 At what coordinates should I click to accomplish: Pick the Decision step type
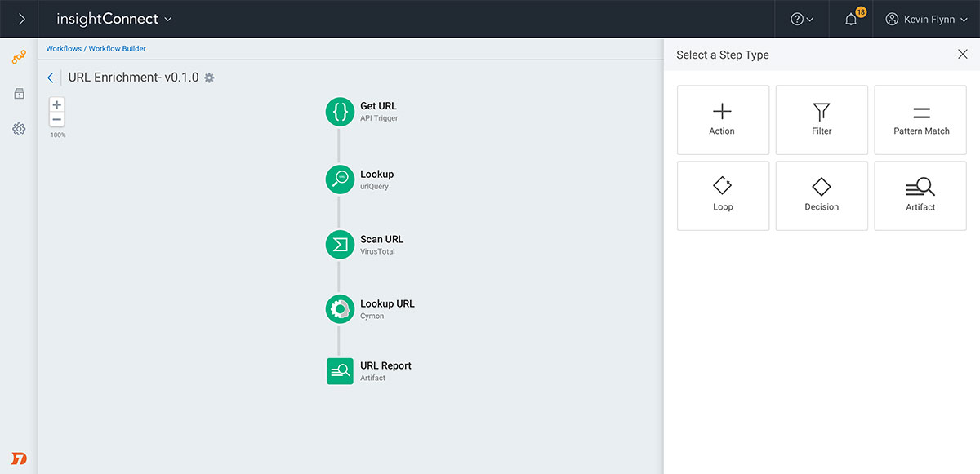[822, 196]
